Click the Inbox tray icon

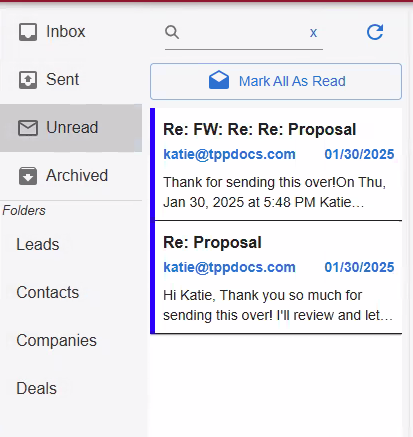[28, 32]
